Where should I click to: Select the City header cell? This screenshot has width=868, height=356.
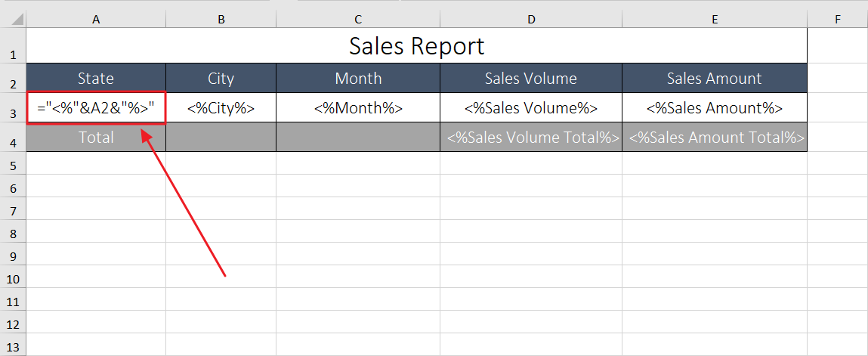[221, 79]
